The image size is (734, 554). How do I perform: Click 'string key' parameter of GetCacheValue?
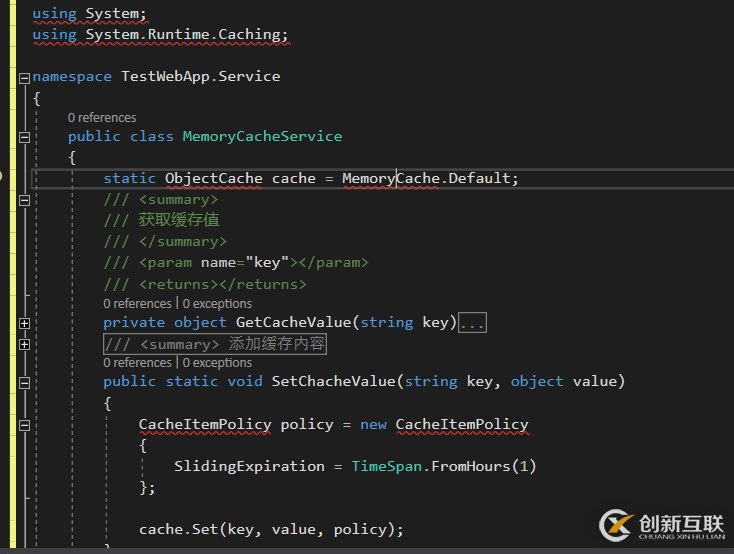pos(404,322)
